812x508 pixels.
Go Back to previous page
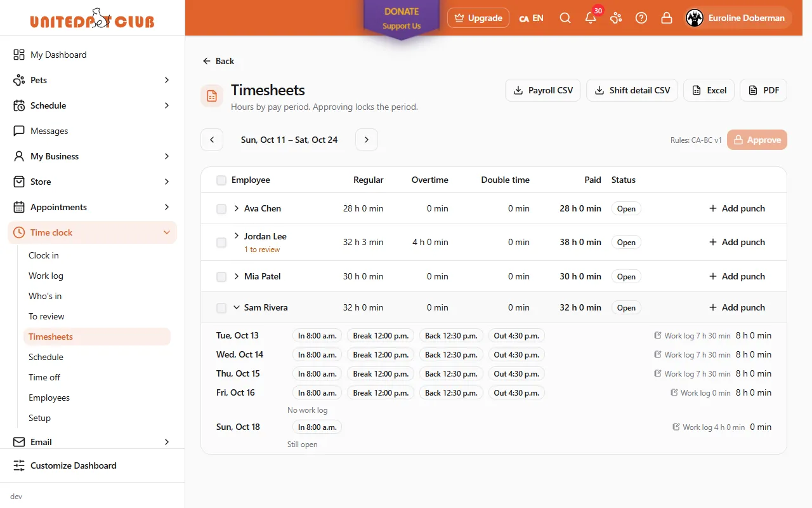(218, 61)
